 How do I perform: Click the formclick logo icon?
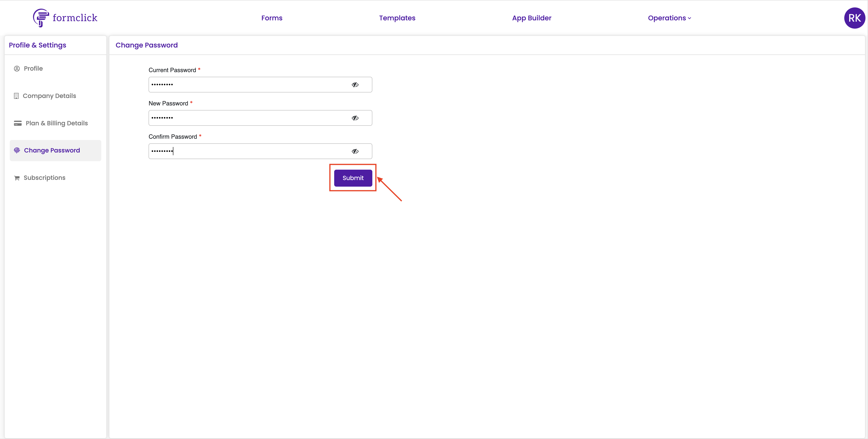pyautogui.click(x=41, y=18)
